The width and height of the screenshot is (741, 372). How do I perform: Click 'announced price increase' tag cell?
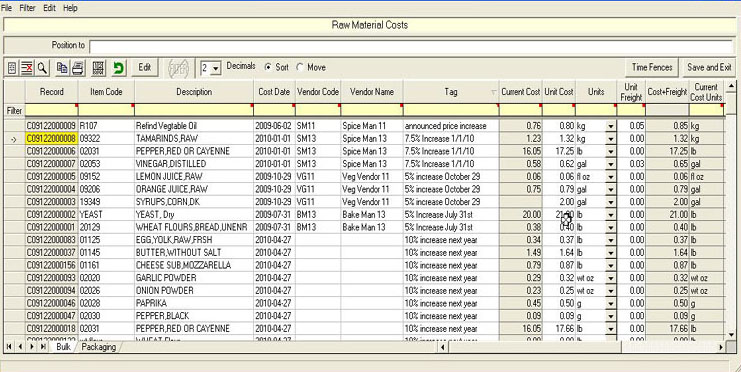click(x=451, y=126)
